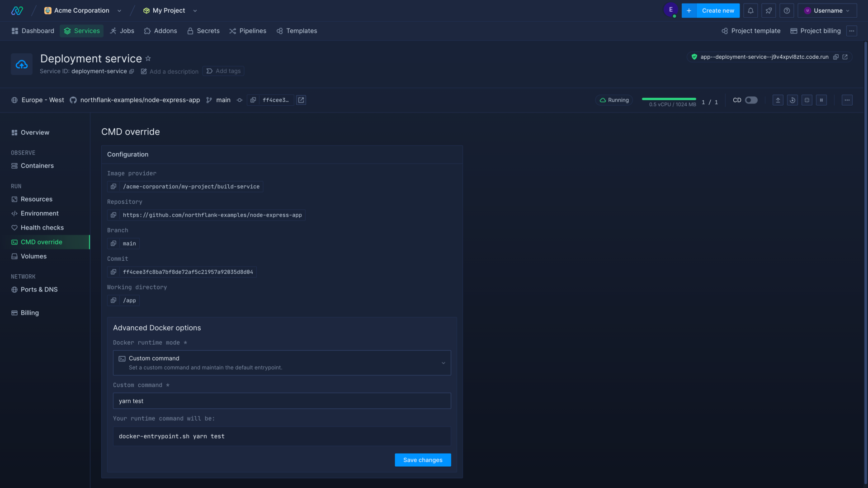Screen dimensions: 868x488
Task: Copy the ff4cee3 commit hash in header
Action: click(253, 100)
